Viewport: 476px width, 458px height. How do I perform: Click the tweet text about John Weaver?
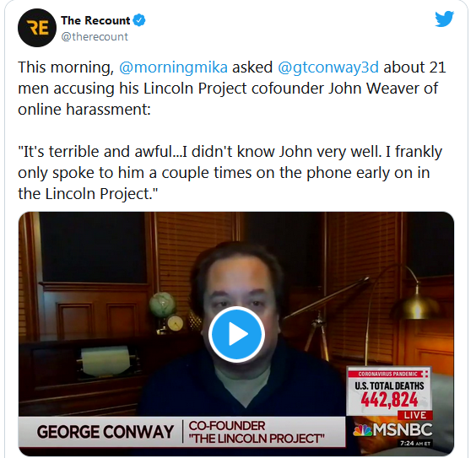(x=231, y=88)
